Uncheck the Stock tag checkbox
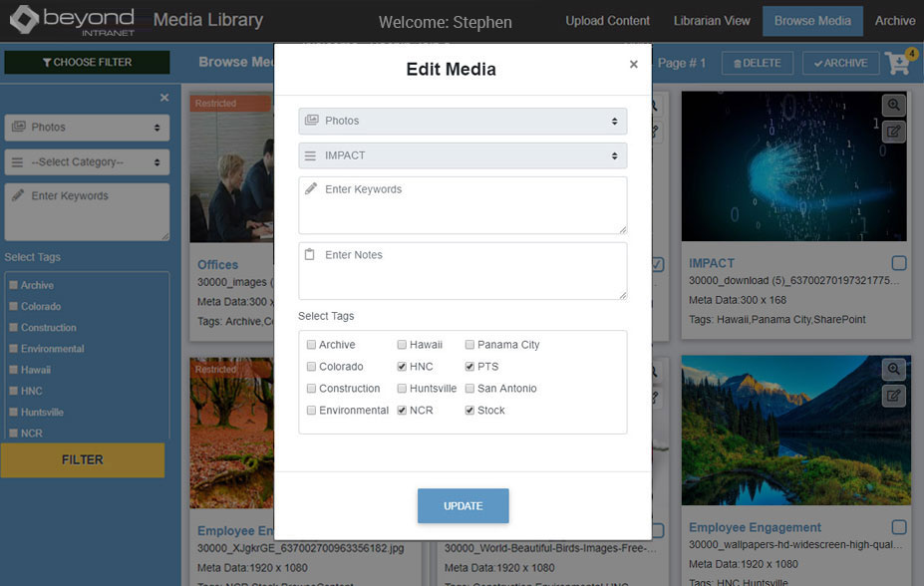 coord(470,411)
